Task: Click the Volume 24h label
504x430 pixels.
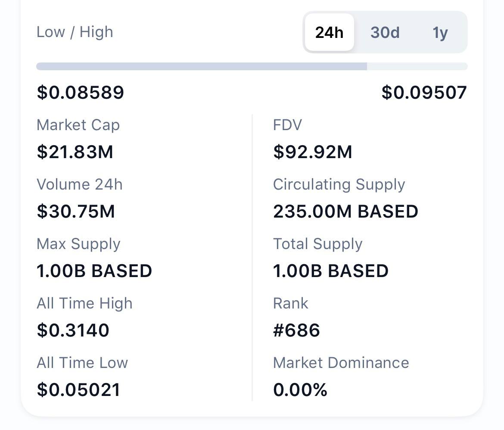Action: [79, 184]
